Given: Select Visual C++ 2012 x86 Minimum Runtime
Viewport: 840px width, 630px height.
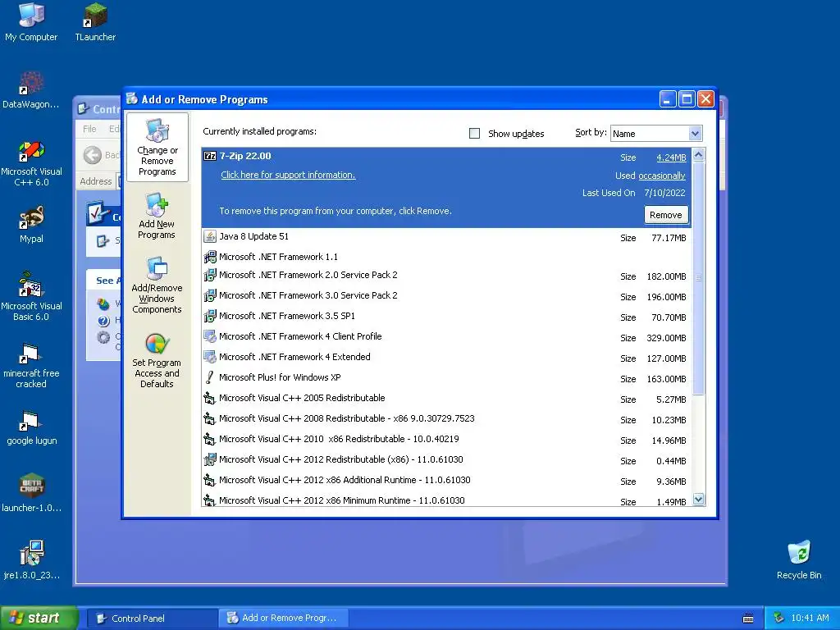Looking at the screenshot, I should coord(447,500).
